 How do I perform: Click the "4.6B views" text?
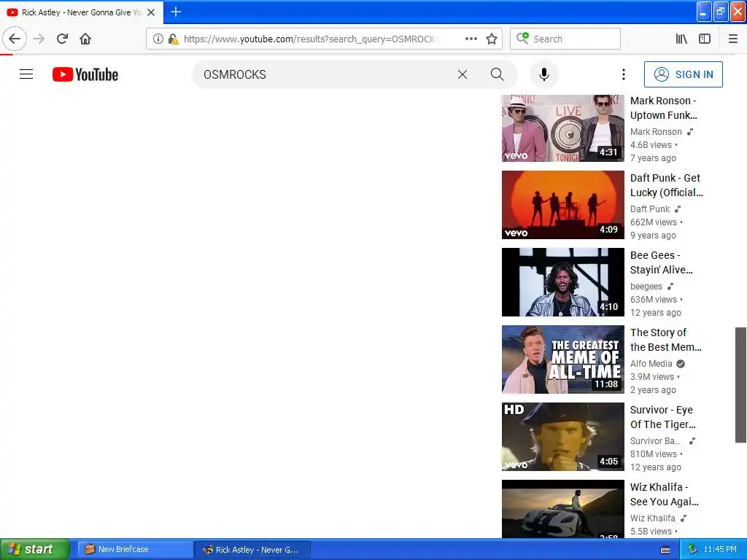(x=651, y=145)
